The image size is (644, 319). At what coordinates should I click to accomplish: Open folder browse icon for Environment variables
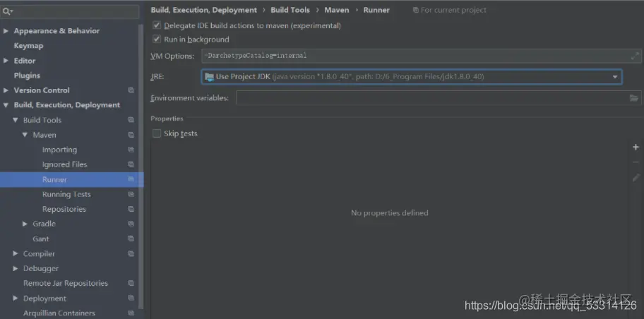(x=634, y=98)
